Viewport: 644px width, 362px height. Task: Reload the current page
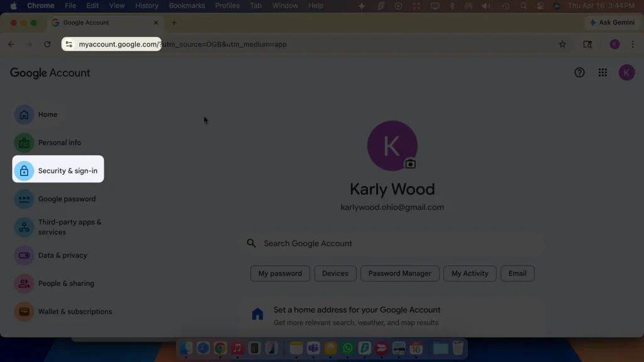click(x=47, y=45)
